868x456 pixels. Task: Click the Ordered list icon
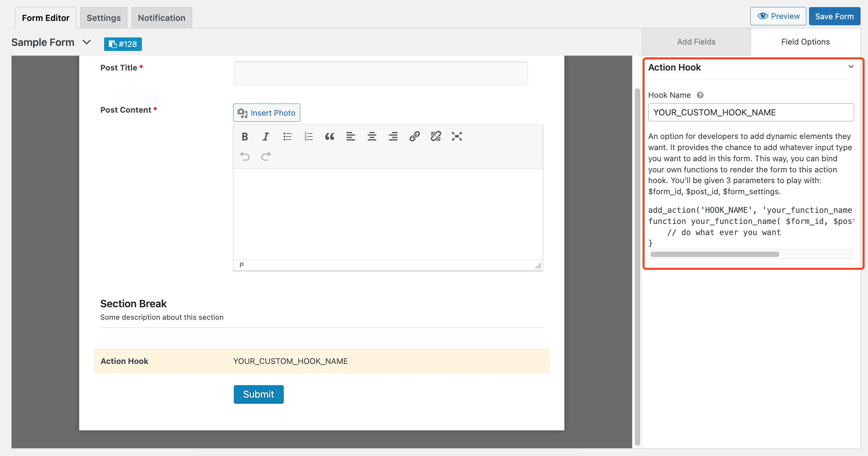click(308, 136)
